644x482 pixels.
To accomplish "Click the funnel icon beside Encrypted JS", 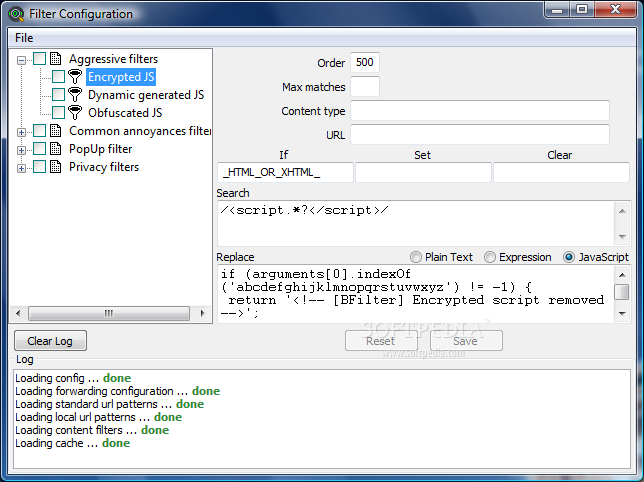I will (x=75, y=77).
